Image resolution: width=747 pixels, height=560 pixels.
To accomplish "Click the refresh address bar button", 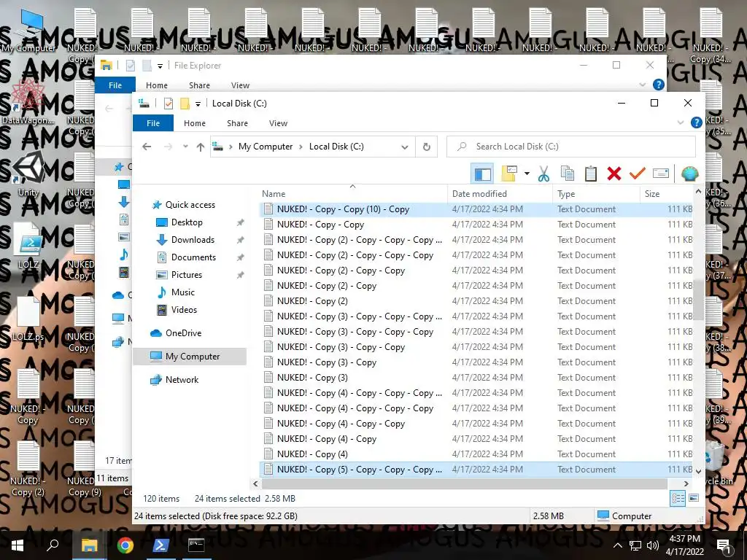I will [x=427, y=147].
